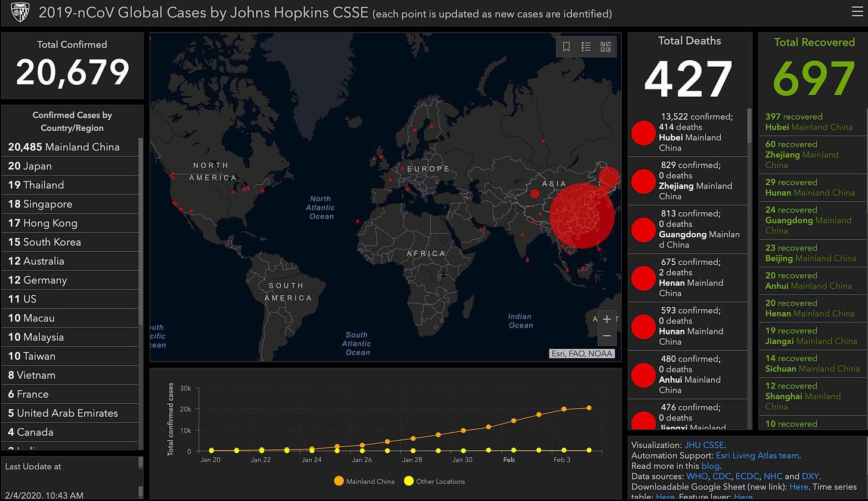868x501 pixels.
Task: Select 397 recovered Hubei entry
Action: coord(813,122)
